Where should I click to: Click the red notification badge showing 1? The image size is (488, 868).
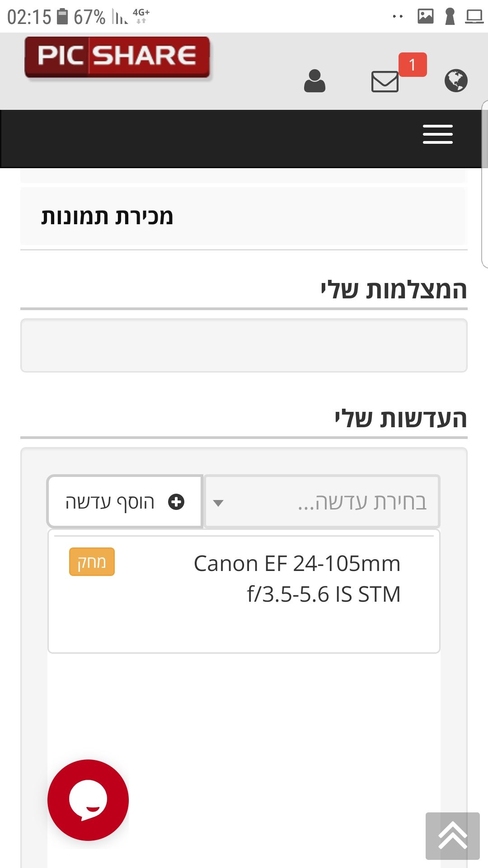click(x=412, y=65)
